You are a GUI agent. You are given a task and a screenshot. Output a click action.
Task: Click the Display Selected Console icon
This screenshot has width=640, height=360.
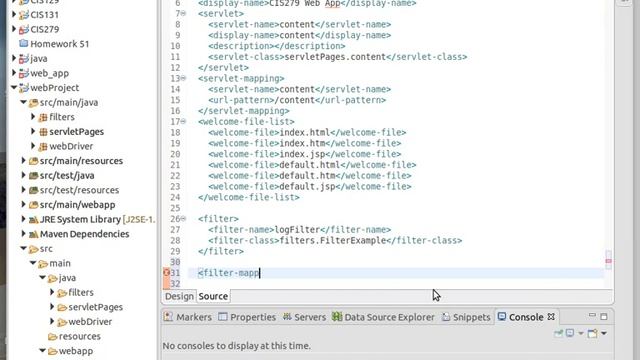pyautogui.click(x=570, y=333)
